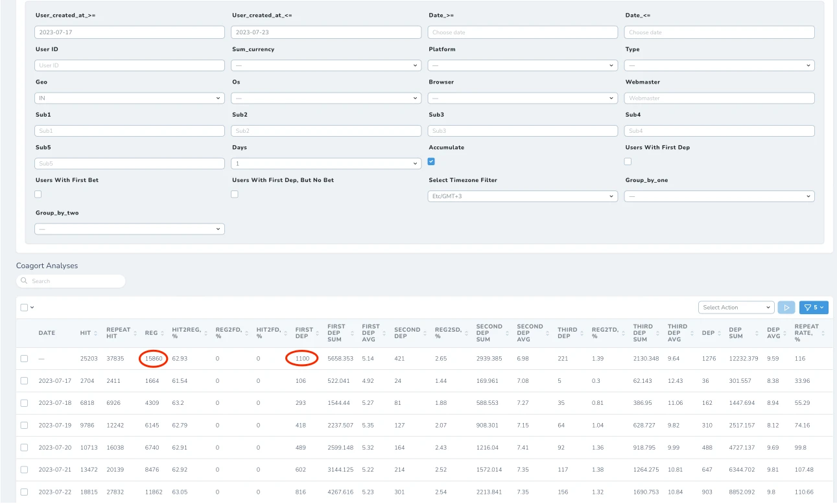Click the search magnifier icon
The image size is (837, 504).
tap(25, 281)
